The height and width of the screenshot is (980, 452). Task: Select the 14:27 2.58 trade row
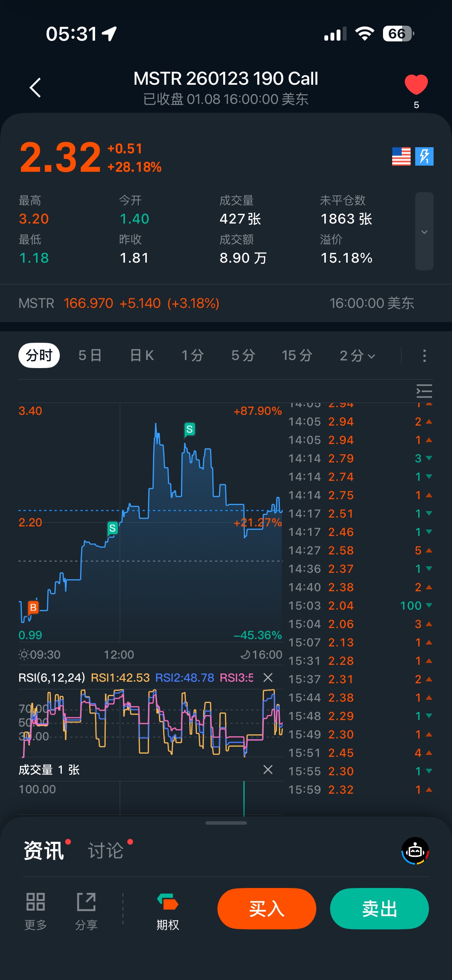[360, 551]
